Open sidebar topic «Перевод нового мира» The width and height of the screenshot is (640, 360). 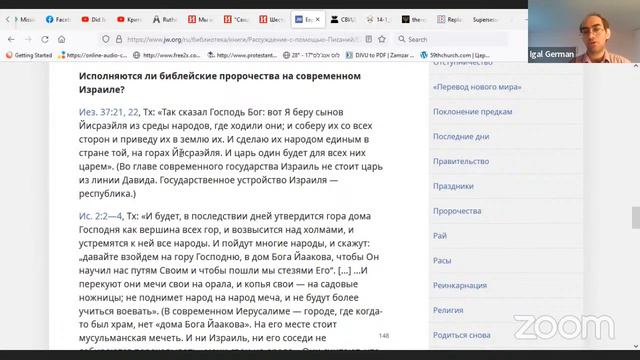477,87
